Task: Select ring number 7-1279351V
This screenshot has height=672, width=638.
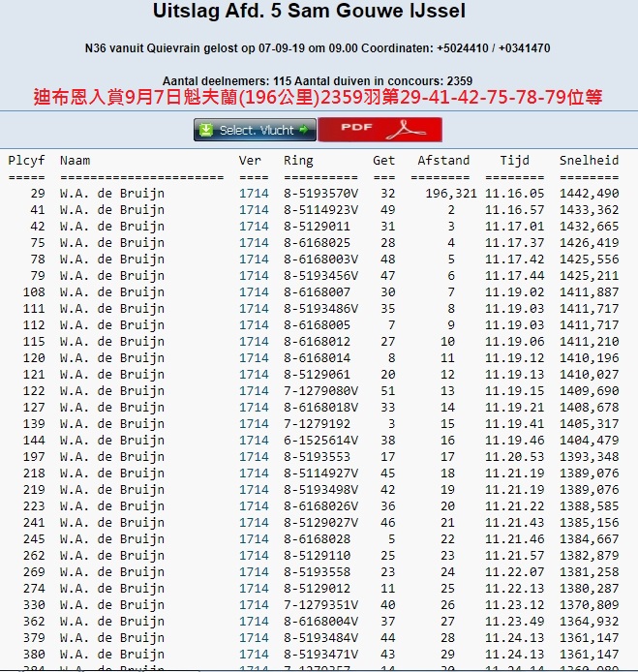Action: point(320,605)
